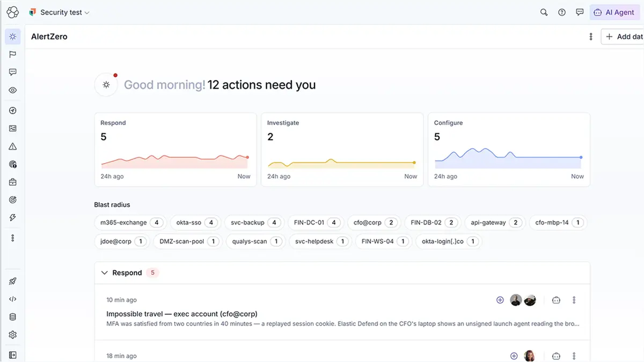The height and width of the screenshot is (362, 644).
Task: Open the chat bubble sidebar icon
Action: pyautogui.click(x=13, y=72)
